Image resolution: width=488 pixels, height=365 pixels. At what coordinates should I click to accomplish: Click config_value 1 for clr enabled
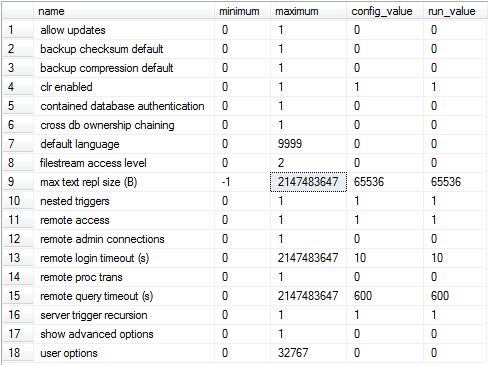385,87
